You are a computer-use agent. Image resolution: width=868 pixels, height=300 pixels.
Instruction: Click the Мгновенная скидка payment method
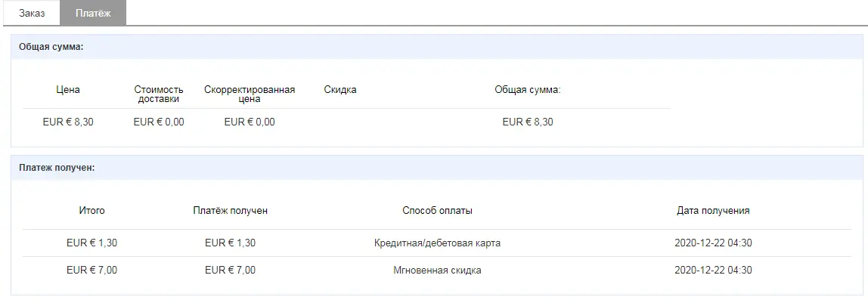tap(437, 271)
